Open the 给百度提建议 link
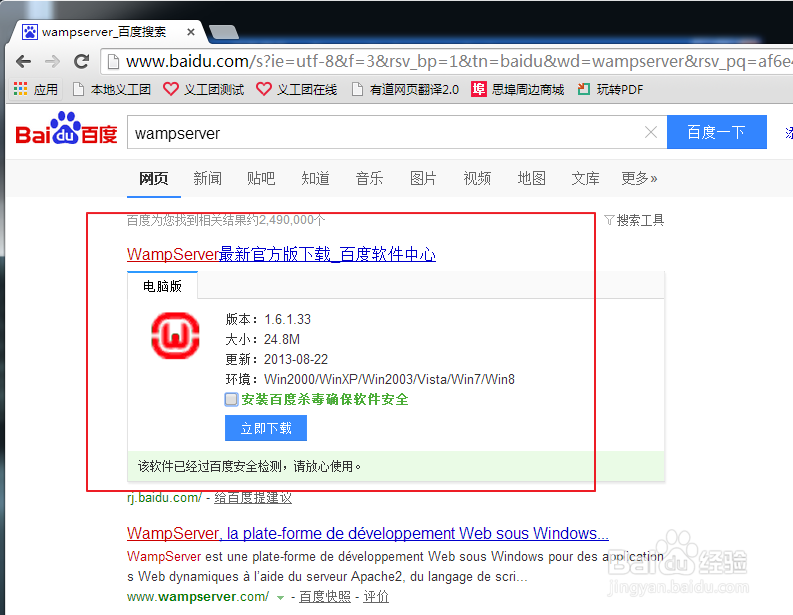This screenshot has height=615, width=793. (253, 498)
